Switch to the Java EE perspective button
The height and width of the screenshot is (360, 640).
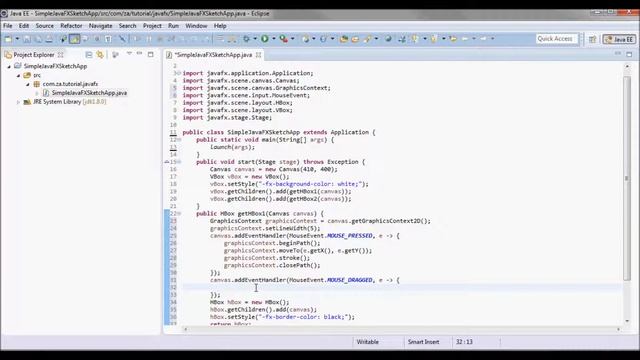(620, 39)
